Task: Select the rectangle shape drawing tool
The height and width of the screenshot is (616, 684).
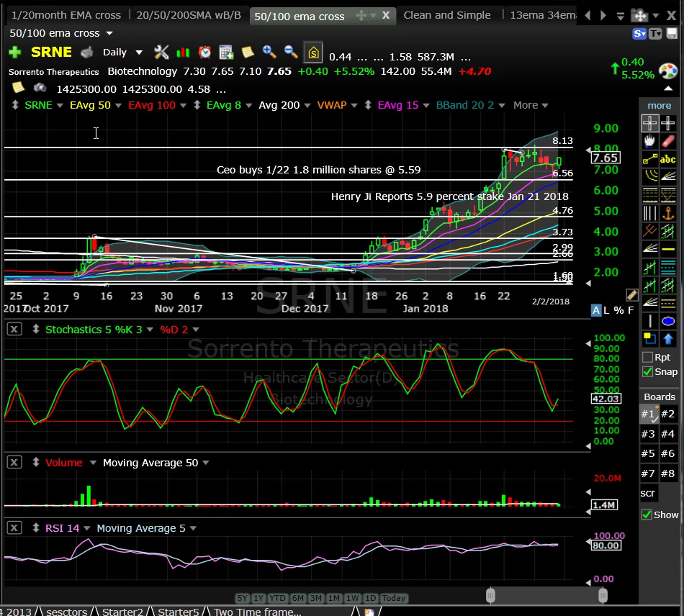Action: click(650, 339)
